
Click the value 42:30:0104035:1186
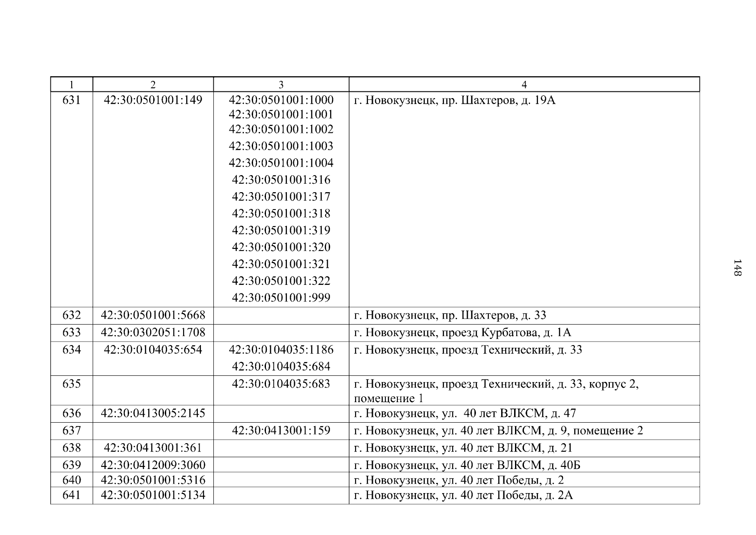click(281, 350)
